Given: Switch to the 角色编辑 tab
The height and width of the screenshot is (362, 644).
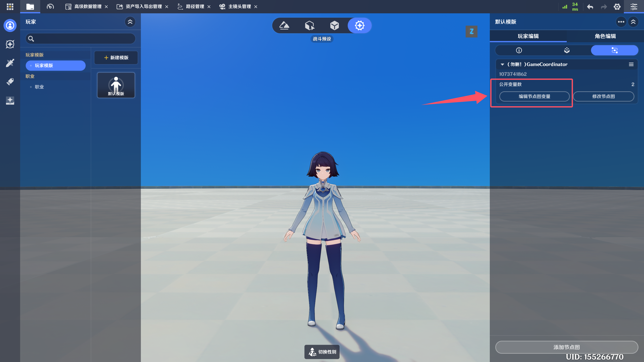Looking at the screenshot, I should click(605, 36).
